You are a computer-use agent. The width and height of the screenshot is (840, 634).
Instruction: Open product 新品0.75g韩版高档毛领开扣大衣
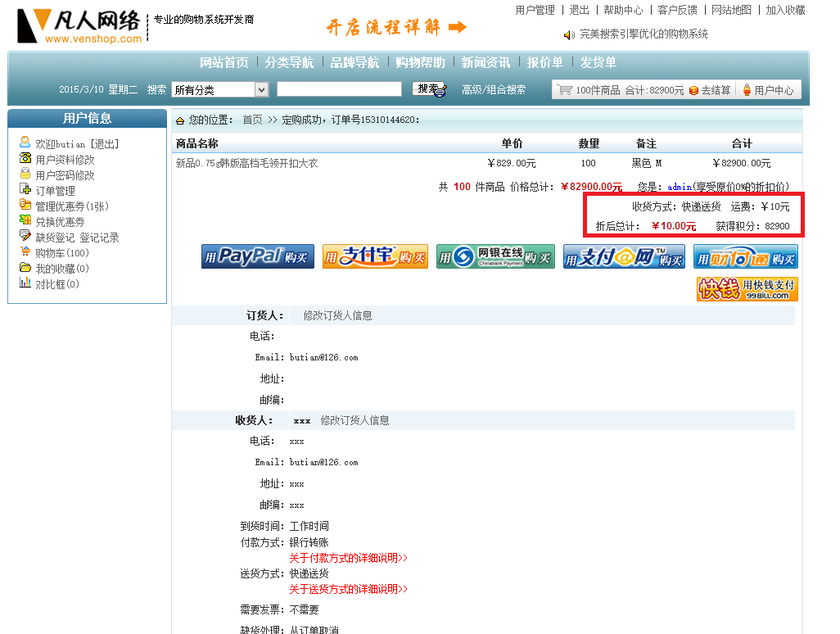pyautogui.click(x=247, y=163)
